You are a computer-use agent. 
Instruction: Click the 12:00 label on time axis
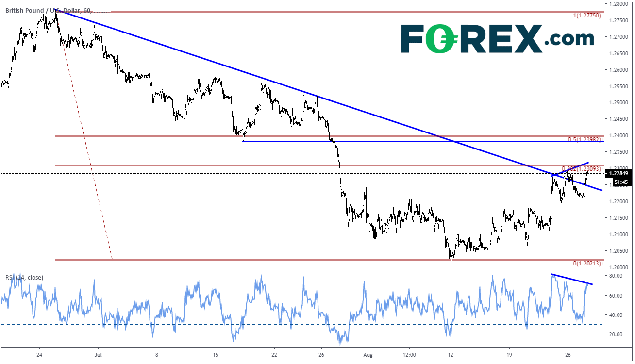pos(410,355)
